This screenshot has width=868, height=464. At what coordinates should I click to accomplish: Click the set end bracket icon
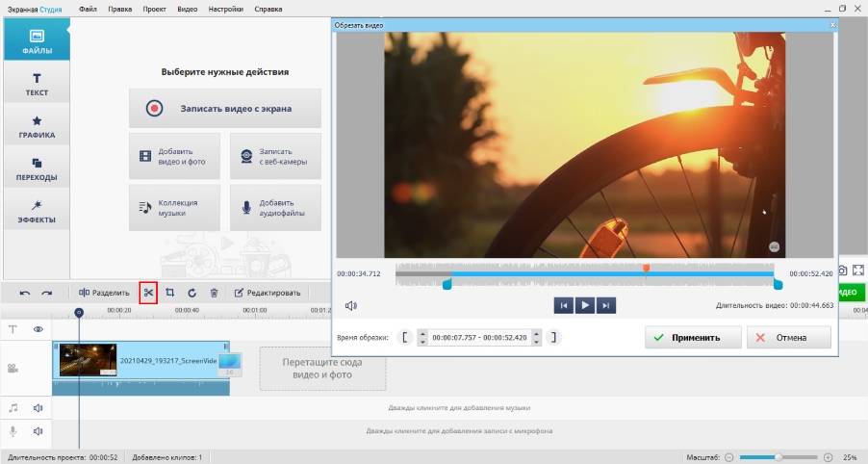pyautogui.click(x=554, y=338)
